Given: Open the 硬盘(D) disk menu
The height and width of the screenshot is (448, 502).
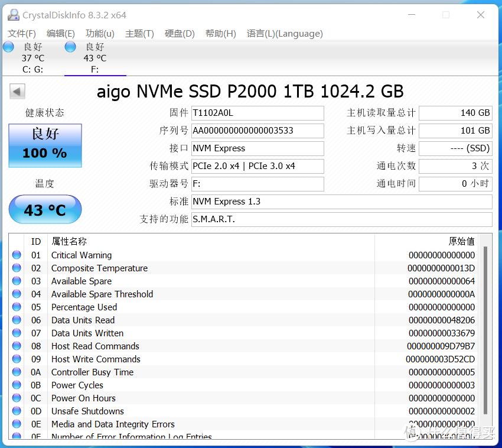Looking at the screenshot, I should 179,34.
